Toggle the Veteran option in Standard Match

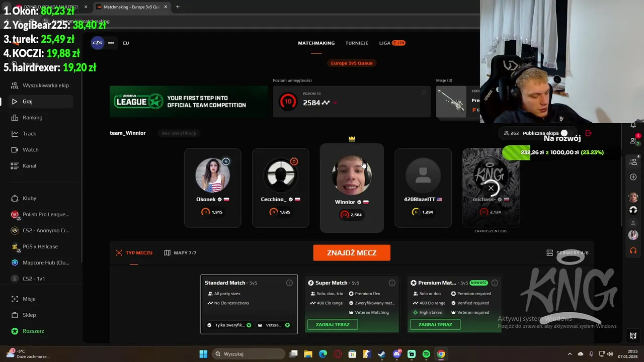tap(274, 325)
